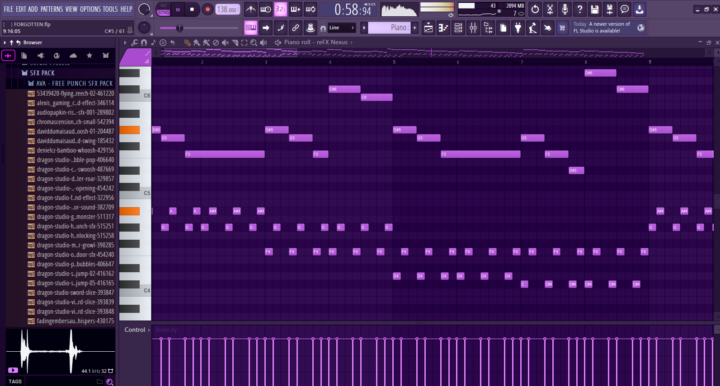
Task: Toggle Song/Pattern mode switch
Action: pos(163,9)
